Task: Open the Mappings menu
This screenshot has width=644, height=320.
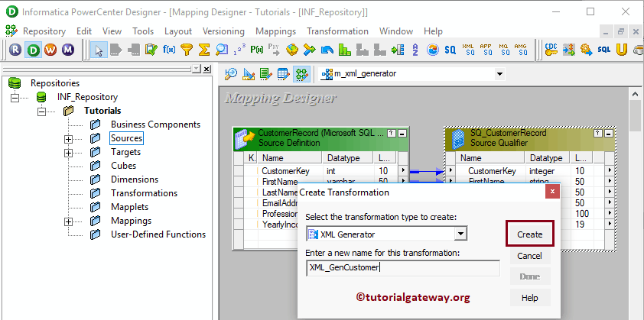Action: (x=275, y=31)
